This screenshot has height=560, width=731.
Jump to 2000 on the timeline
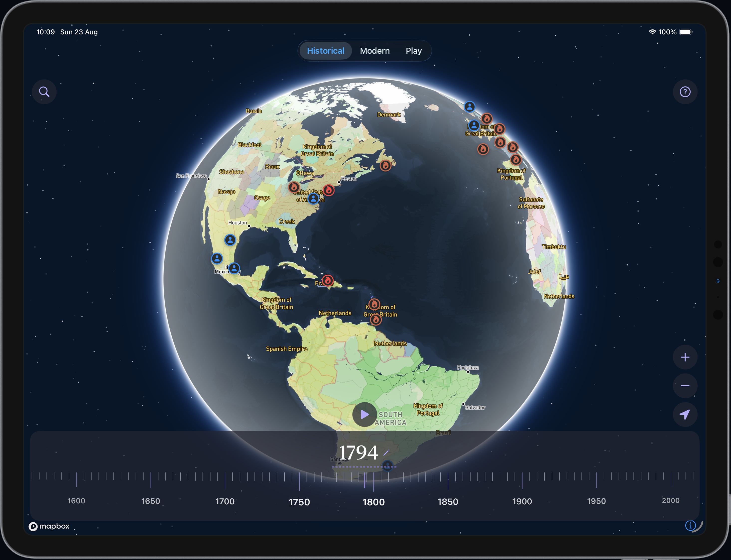pyautogui.click(x=671, y=500)
